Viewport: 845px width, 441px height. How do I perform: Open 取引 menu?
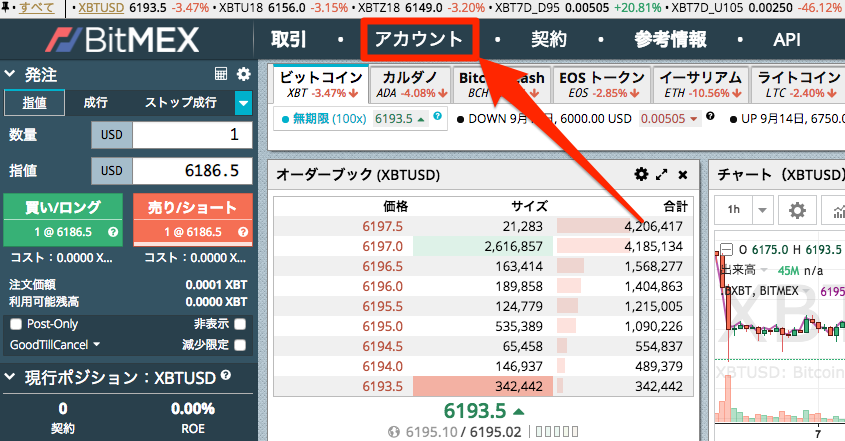(x=288, y=39)
